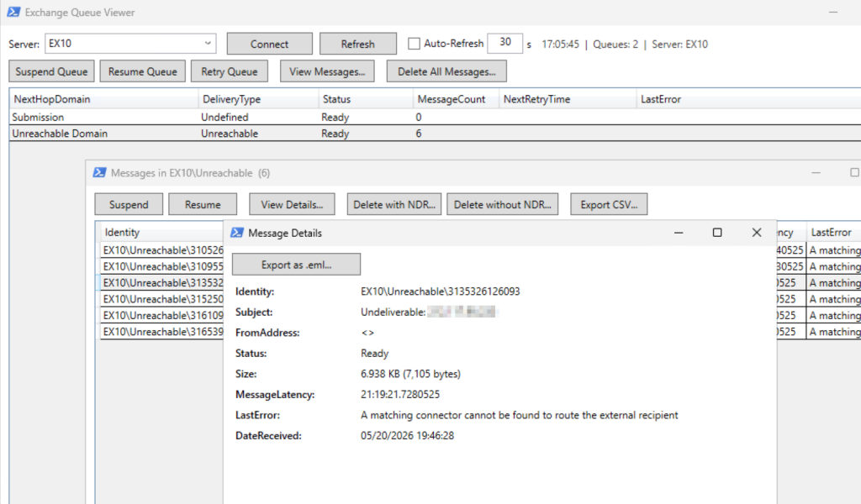Click Export as .eml button

point(297,265)
